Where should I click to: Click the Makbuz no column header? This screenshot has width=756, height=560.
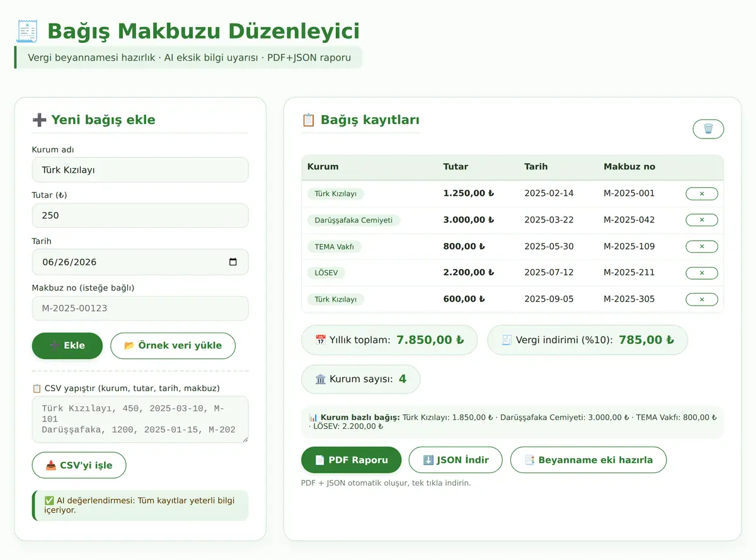(x=629, y=167)
